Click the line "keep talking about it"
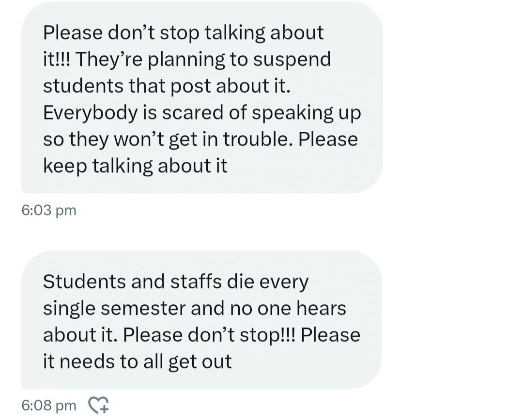The image size is (523, 420). tap(135, 166)
